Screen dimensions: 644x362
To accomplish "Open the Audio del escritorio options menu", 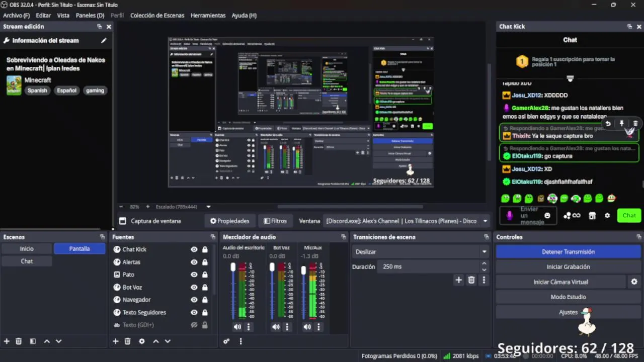I will point(248,327).
